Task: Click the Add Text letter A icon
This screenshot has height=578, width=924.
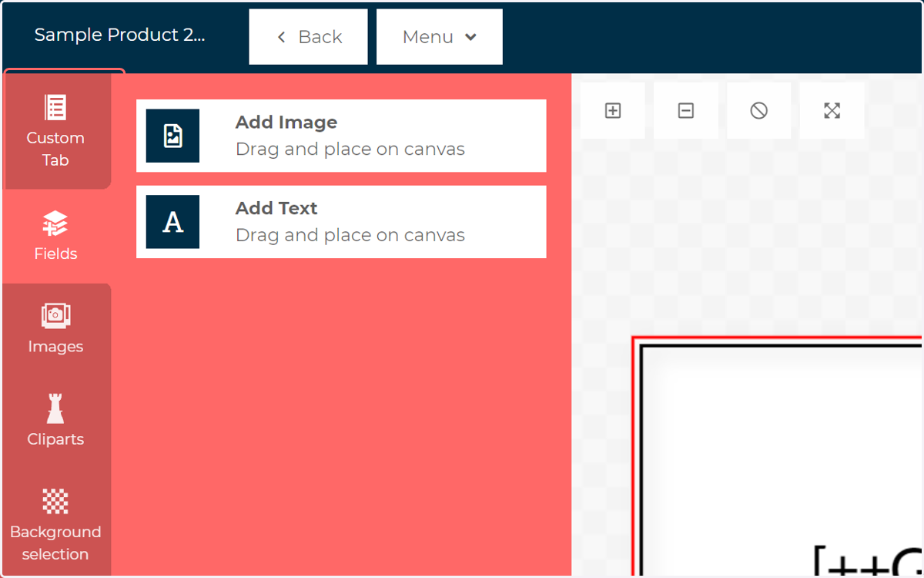Action: pos(172,222)
